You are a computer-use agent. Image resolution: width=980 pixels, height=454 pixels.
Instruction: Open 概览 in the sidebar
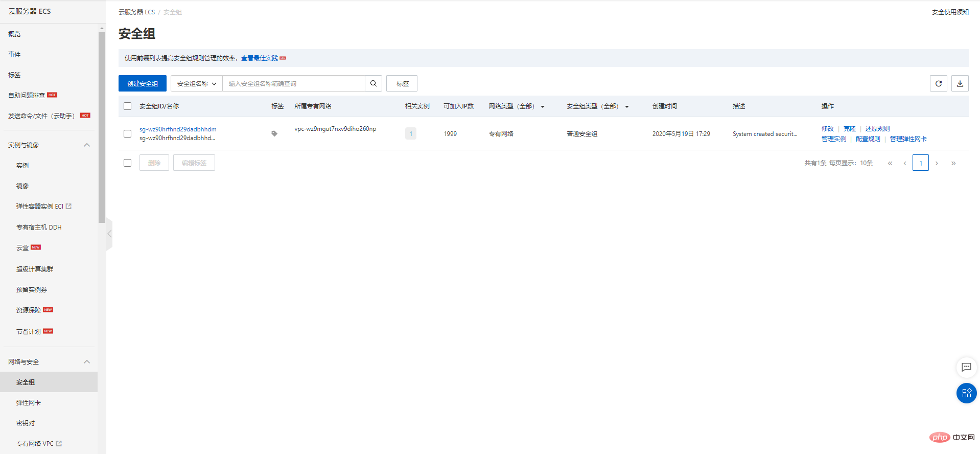[14, 34]
